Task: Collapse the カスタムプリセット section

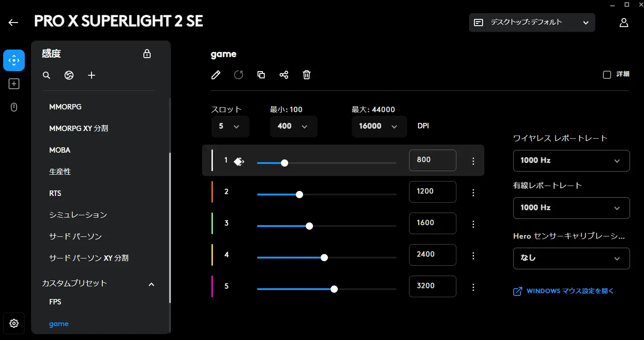Action: pyautogui.click(x=152, y=284)
